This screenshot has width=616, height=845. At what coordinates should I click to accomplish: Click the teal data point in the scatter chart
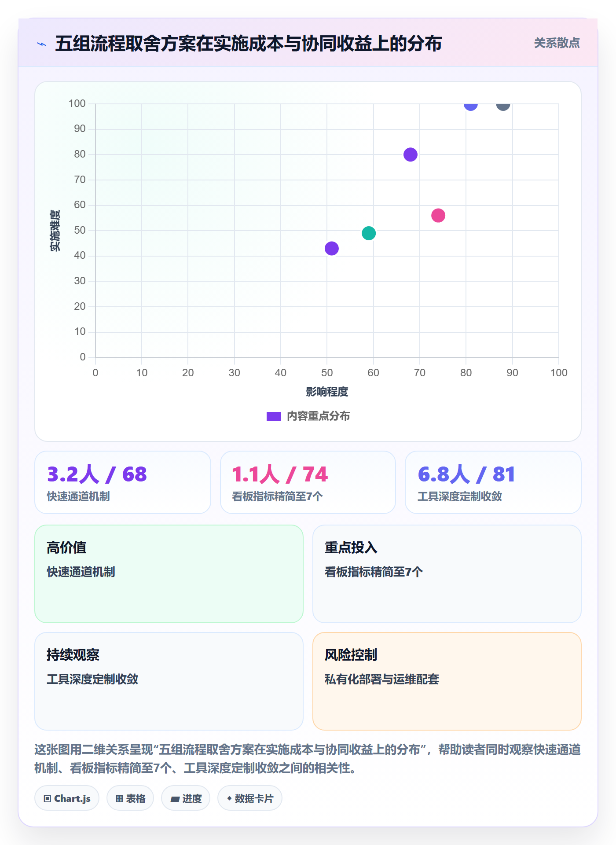pyautogui.click(x=369, y=233)
